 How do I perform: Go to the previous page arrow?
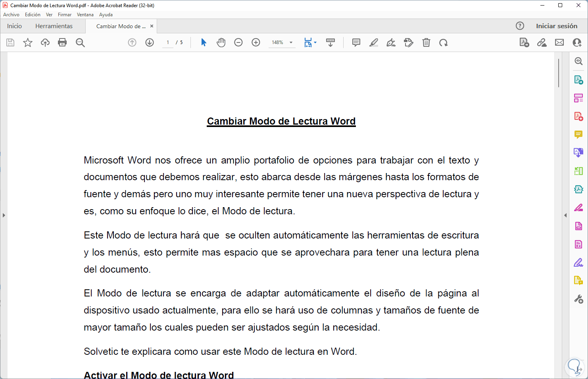pos(132,42)
